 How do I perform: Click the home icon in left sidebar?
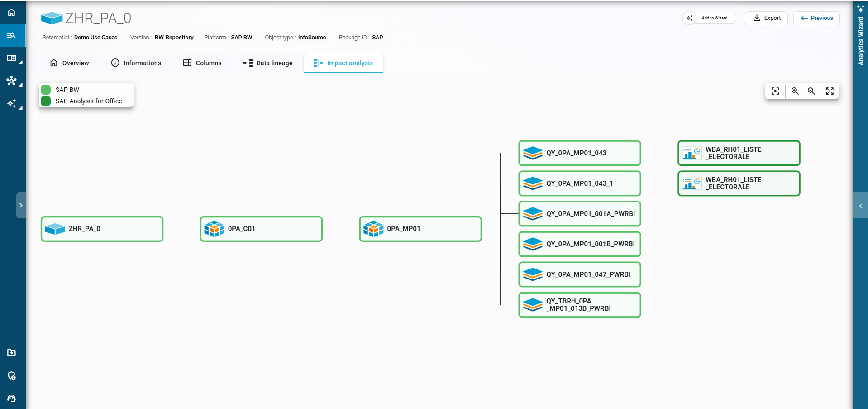(12, 12)
